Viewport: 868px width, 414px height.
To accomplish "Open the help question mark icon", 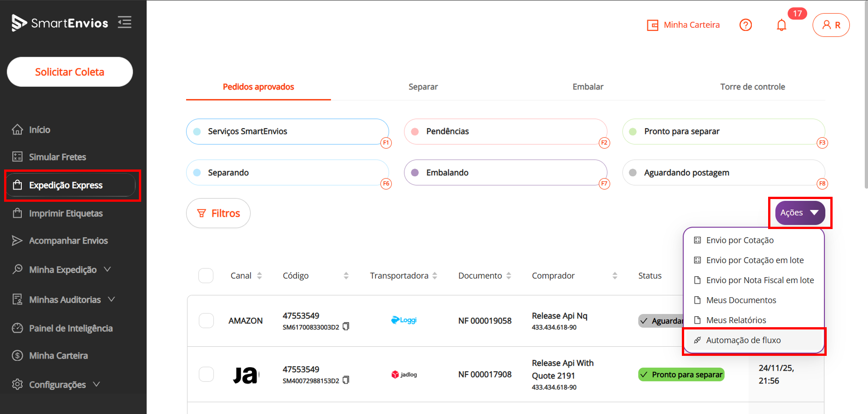I will [x=745, y=25].
